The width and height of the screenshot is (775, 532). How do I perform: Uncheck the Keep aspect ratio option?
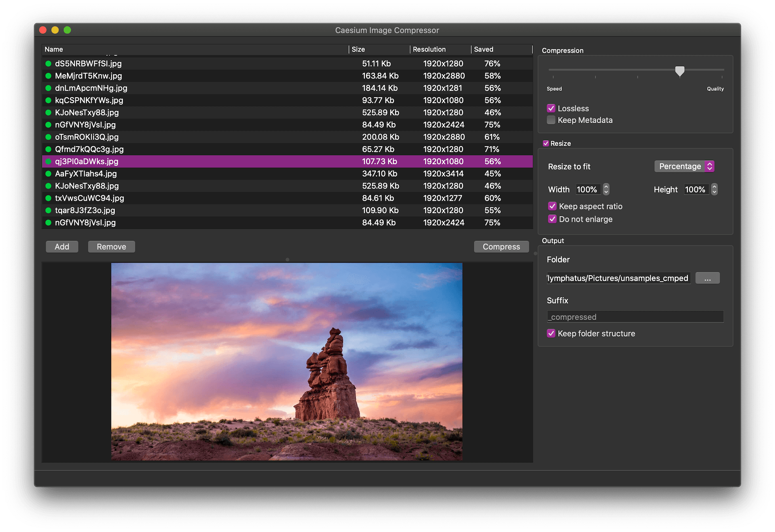coord(552,206)
